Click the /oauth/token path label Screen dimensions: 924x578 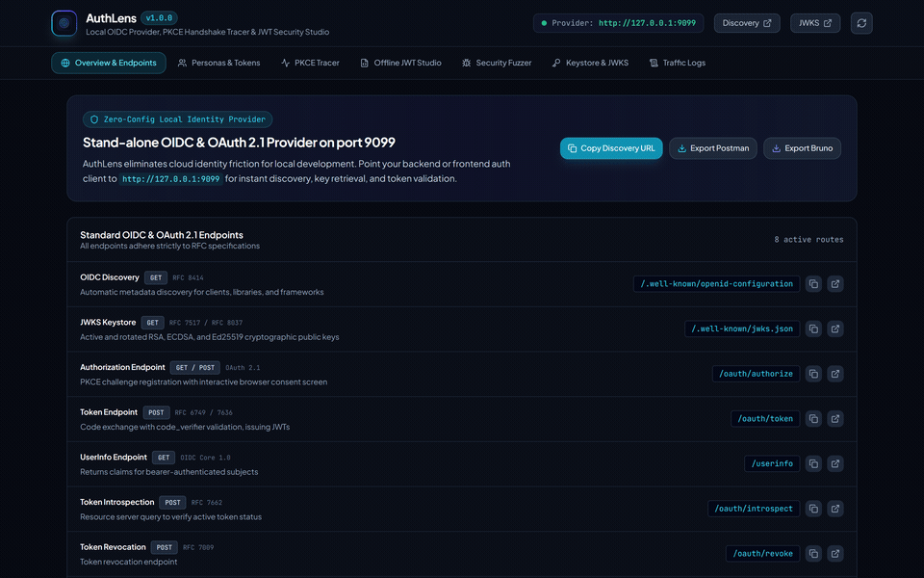pos(765,419)
